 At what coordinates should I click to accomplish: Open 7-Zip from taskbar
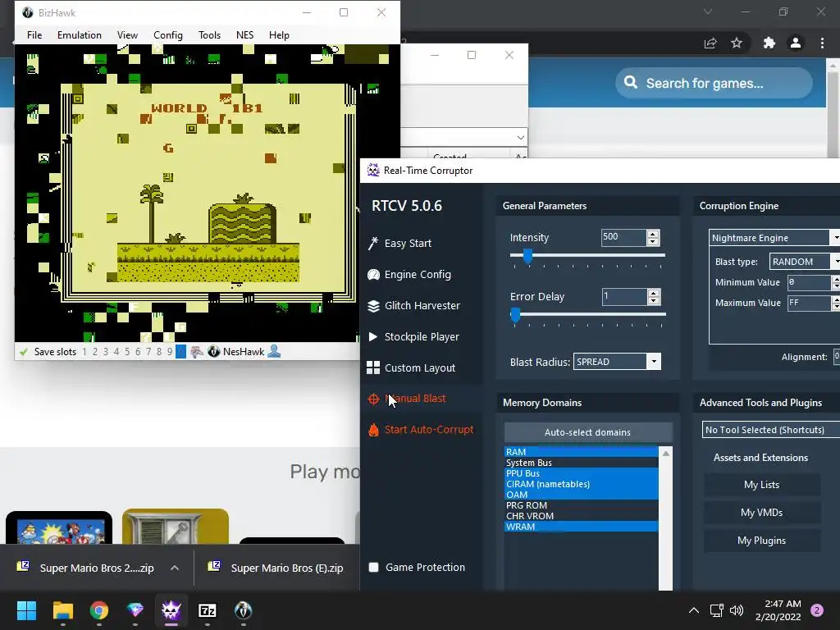coord(208,610)
